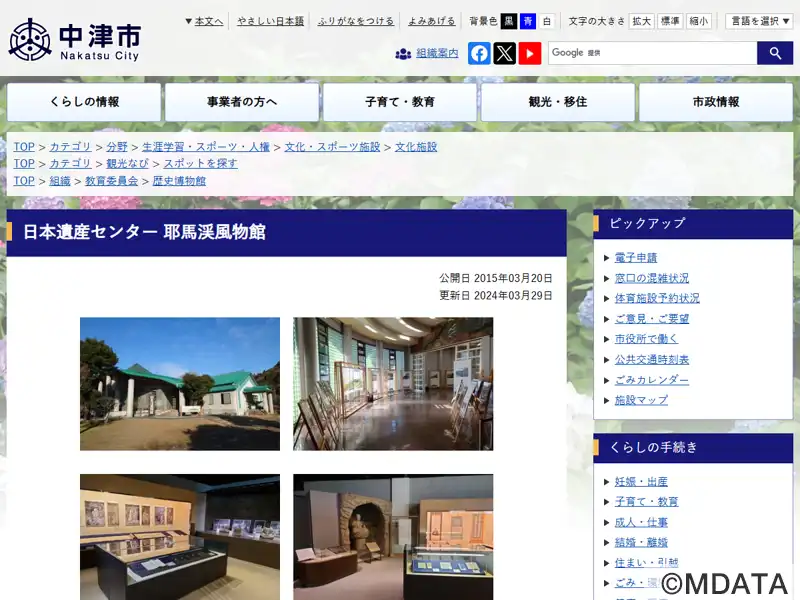Open 施設マップ link
Viewport: 800px width, 600px height.
tap(641, 401)
